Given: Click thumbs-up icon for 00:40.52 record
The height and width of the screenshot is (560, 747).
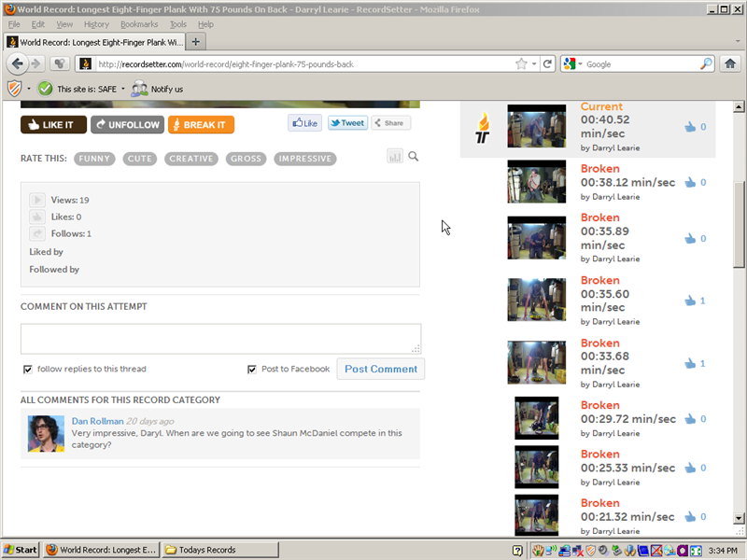Looking at the screenshot, I should click(690, 127).
